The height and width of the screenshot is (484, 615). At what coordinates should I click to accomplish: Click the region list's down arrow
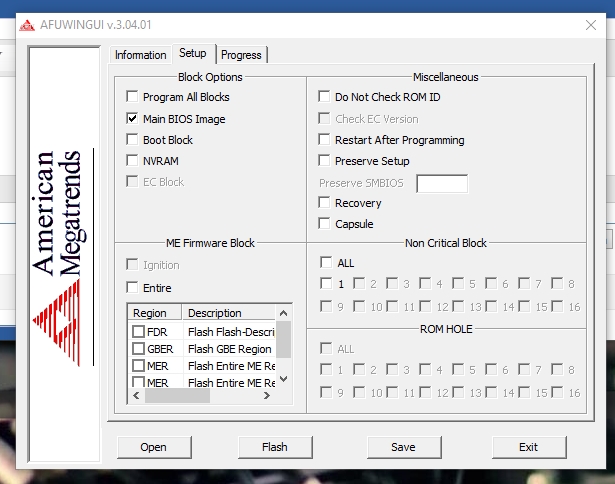[284, 379]
